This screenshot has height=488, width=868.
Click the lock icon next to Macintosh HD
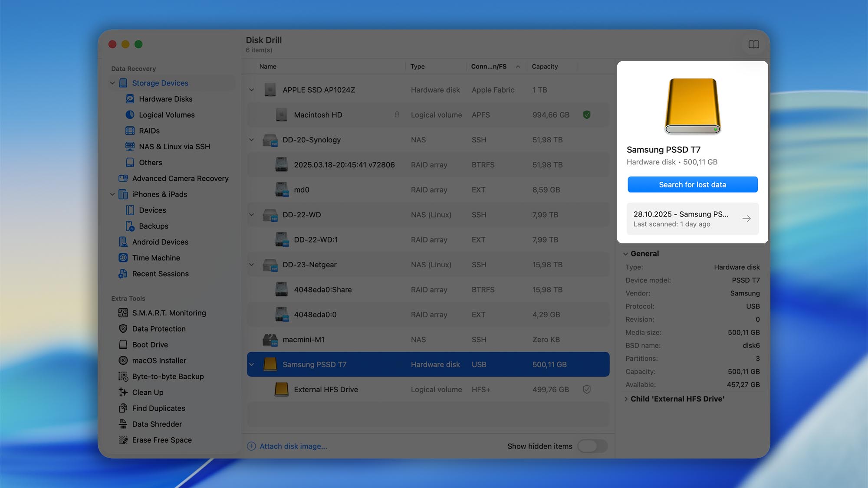(396, 115)
